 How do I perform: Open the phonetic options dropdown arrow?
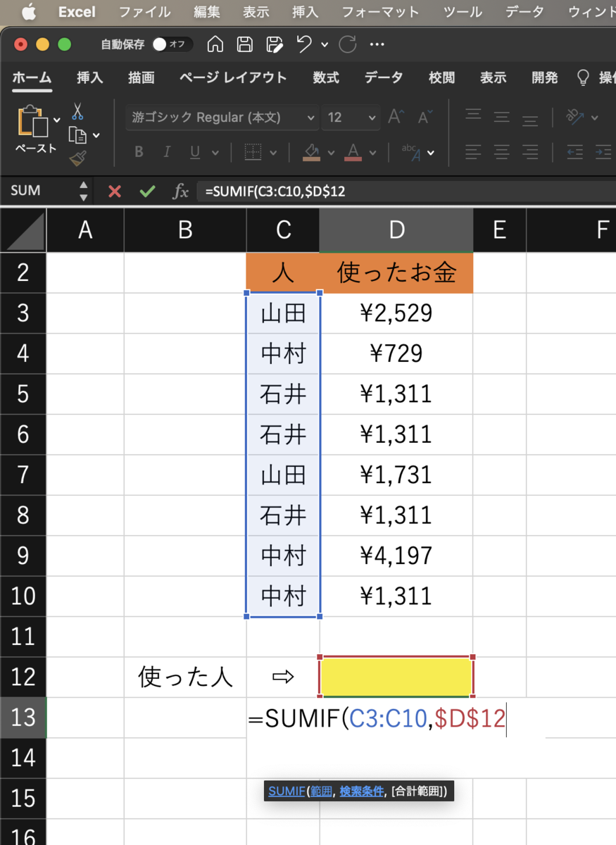[x=431, y=152]
